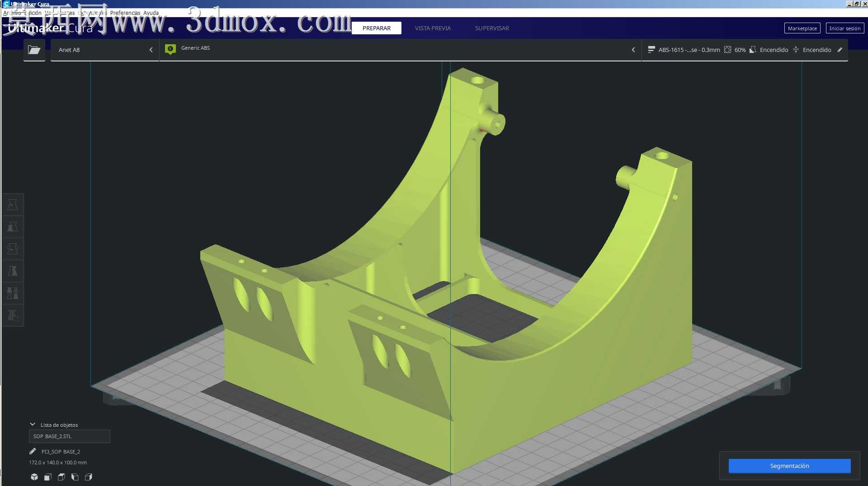Screen dimensions: 868x486
Task: Switch to top view cube icon
Action: click(x=61, y=477)
